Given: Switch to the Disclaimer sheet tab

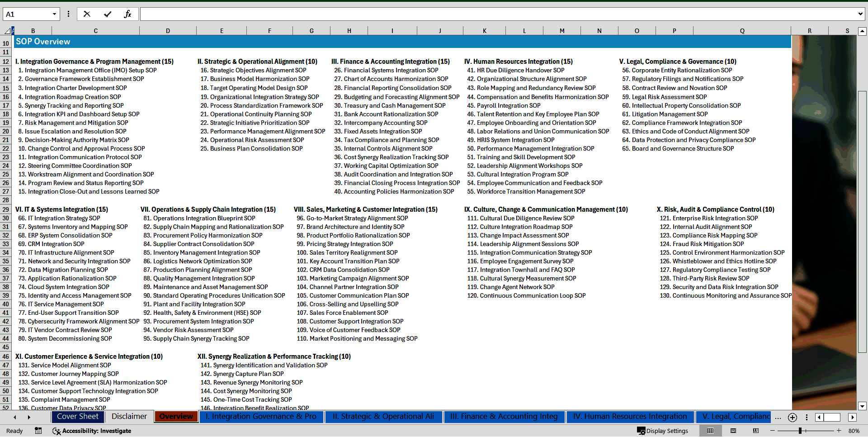Looking at the screenshot, I should pos(129,416).
